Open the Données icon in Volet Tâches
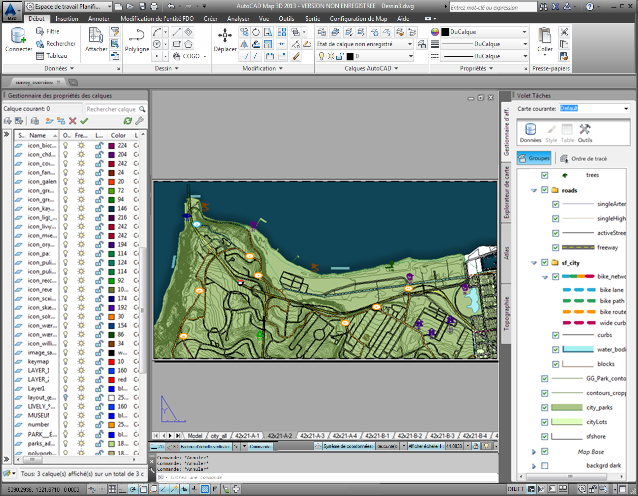This screenshot has height=496, width=638. [532, 131]
